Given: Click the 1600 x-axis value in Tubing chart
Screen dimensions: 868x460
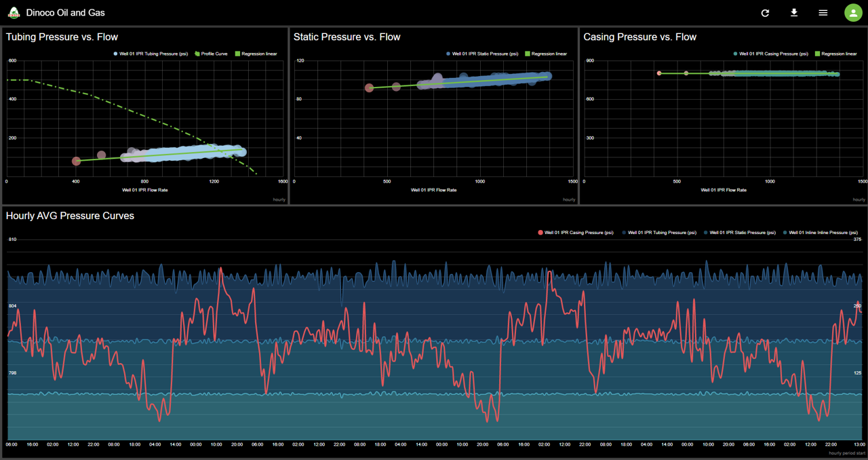Looking at the screenshot, I should 282,181.
